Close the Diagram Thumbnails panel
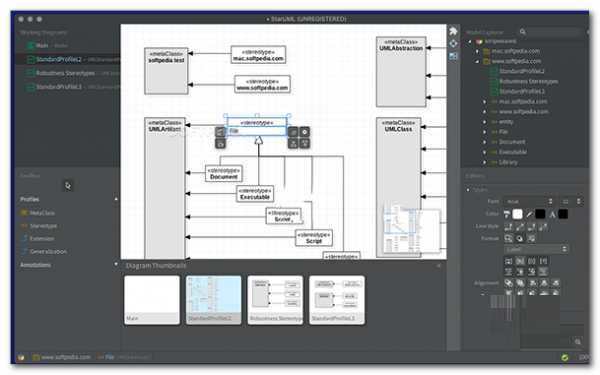Screen dimensions: 600x375 (x=439, y=266)
